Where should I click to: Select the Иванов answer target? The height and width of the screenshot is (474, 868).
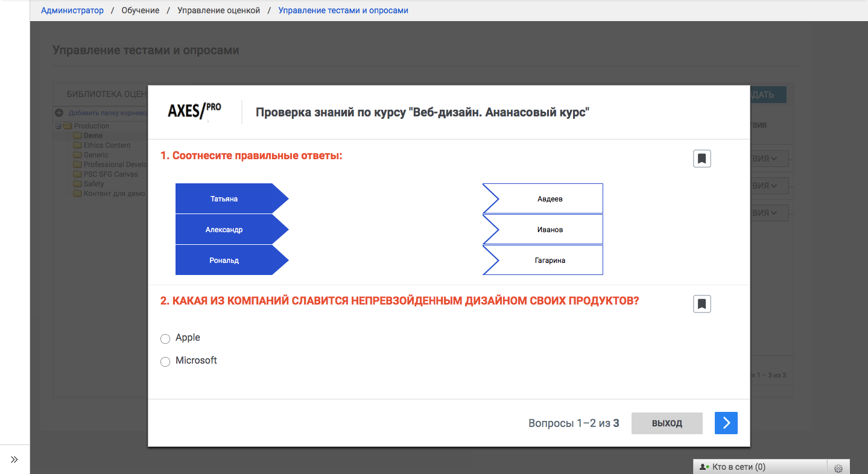tap(543, 229)
